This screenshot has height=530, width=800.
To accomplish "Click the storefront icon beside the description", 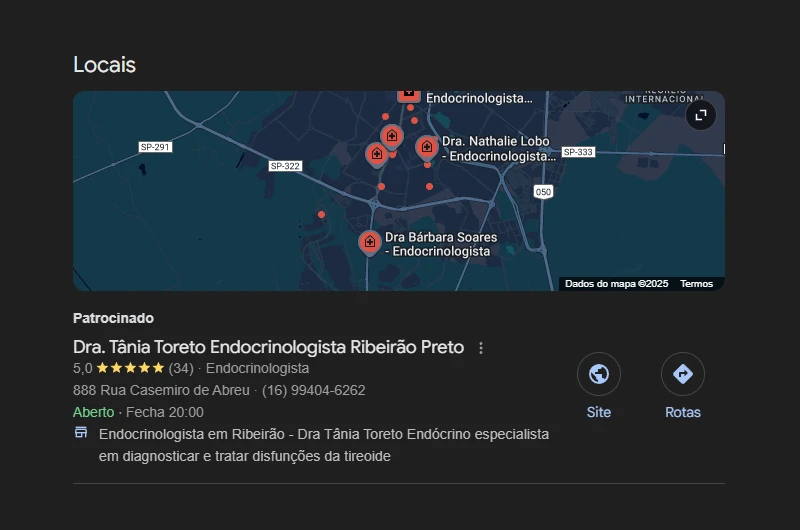I will (81, 433).
